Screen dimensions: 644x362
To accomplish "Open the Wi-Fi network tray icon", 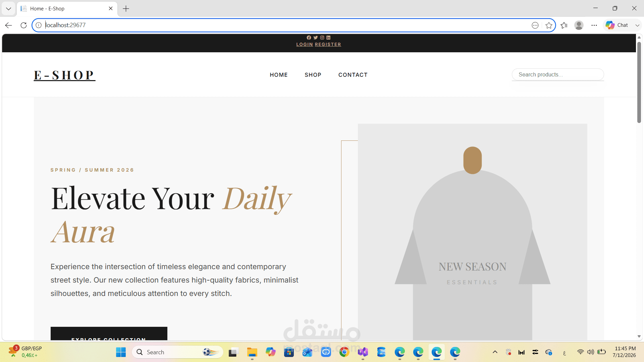I will click(x=580, y=352).
